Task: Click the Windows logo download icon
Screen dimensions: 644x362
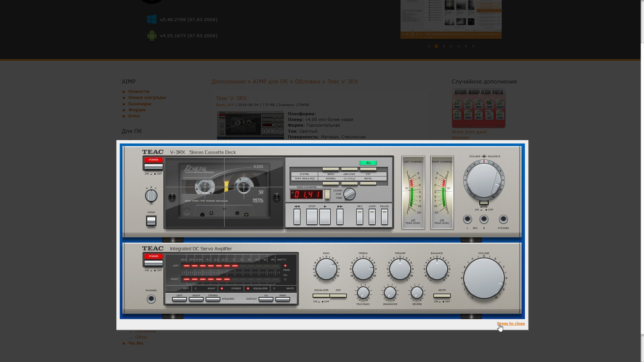Action: click(152, 19)
